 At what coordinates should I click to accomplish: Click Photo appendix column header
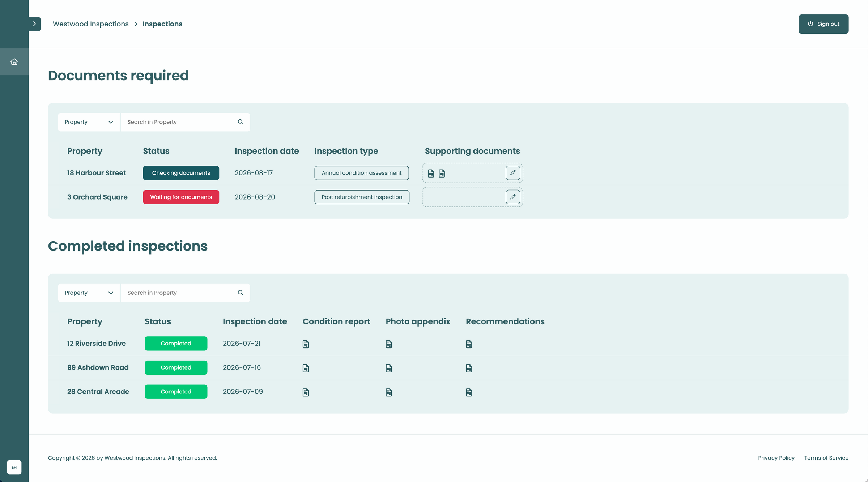click(x=418, y=321)
